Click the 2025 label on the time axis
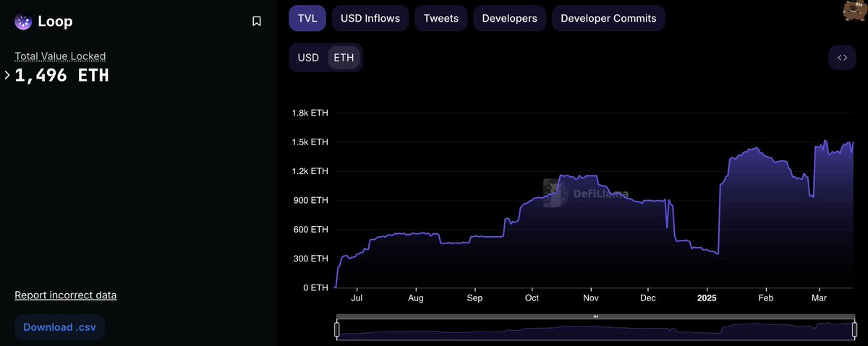 [707, 298]
